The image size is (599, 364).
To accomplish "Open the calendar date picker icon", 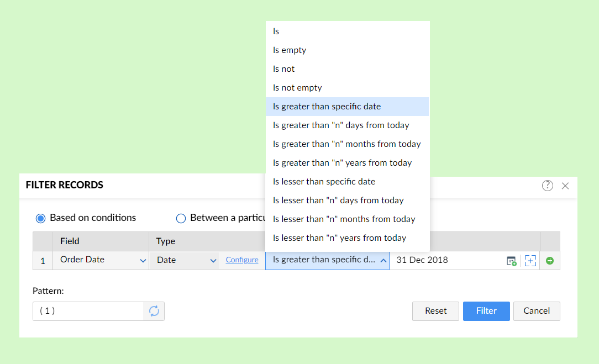I will [512, 261].
